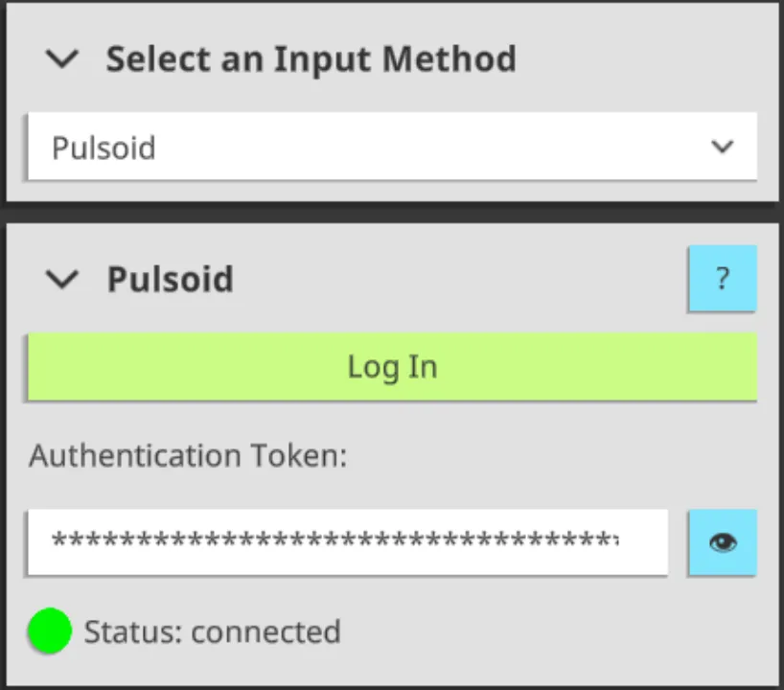784x690 pixels.
Task: Click the arrow of the input method combo box
Action: point(722,147)
